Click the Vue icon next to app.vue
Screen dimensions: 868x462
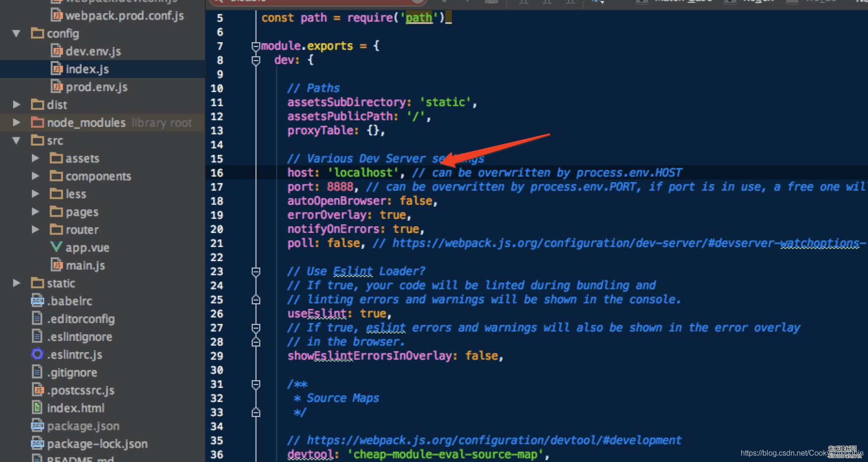click(x=56, y=247)
